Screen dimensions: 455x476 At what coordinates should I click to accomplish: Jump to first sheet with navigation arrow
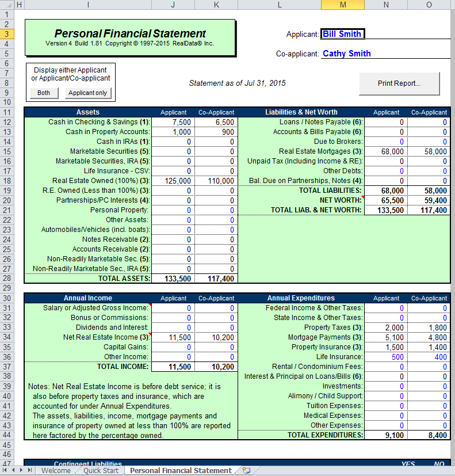click(x=5, y=470)
